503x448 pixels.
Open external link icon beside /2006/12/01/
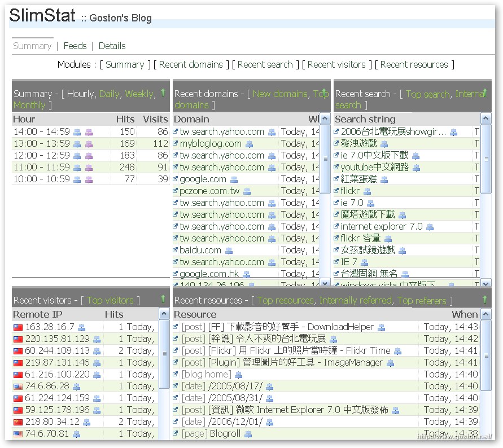tap(175, 421)
